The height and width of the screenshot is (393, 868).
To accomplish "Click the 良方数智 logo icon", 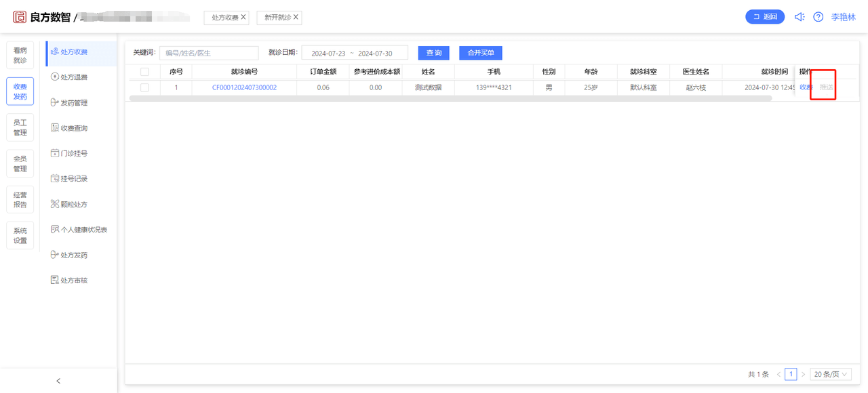I will click(x=20, y=17).
